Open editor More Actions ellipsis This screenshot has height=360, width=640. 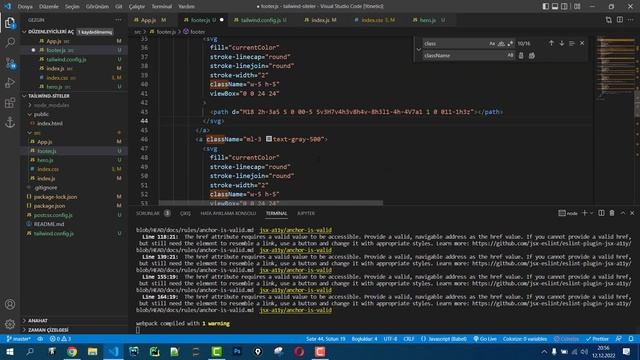click(x=631, y=20)
